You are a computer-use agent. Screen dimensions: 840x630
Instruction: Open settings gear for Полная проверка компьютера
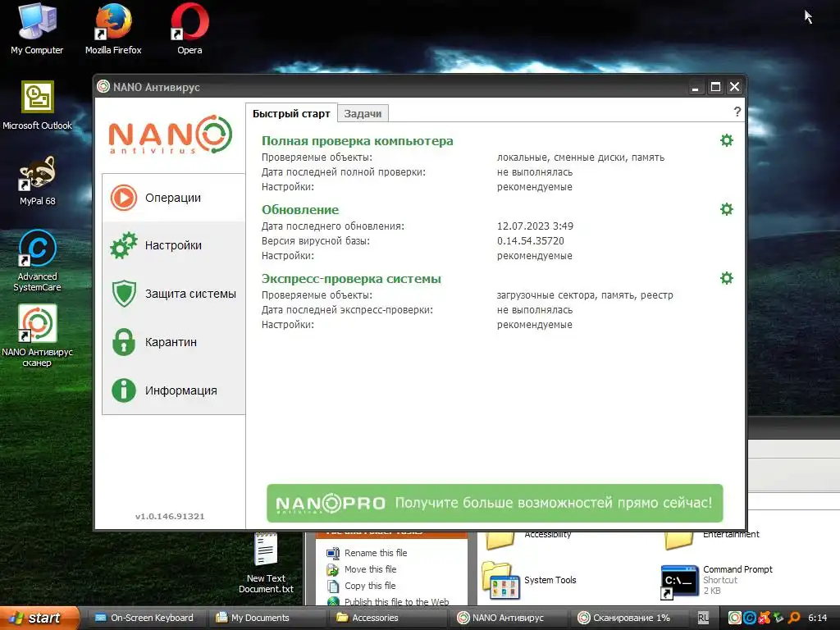727,140
